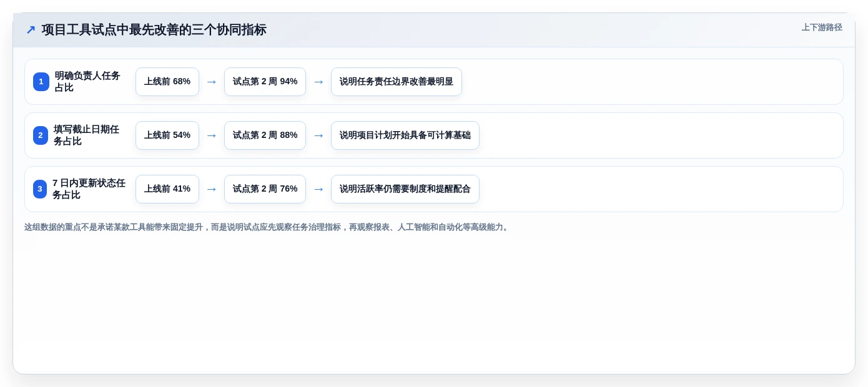Viewport: 868px width, 387px height.
Task: Click the 试点第 2 周 88% chip
Action: pos(265,135)
